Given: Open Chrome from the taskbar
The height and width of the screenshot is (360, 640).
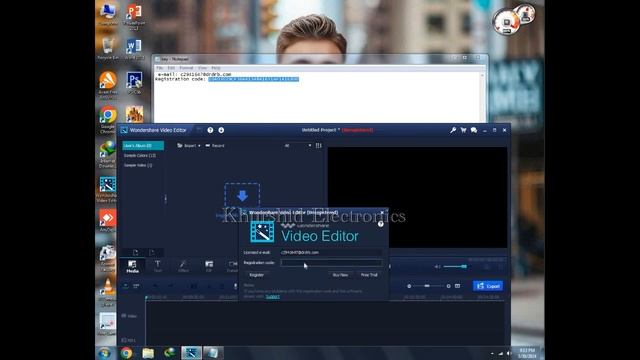Looking at the screenshot, I should pyautogui.click(x=126, y=353).
